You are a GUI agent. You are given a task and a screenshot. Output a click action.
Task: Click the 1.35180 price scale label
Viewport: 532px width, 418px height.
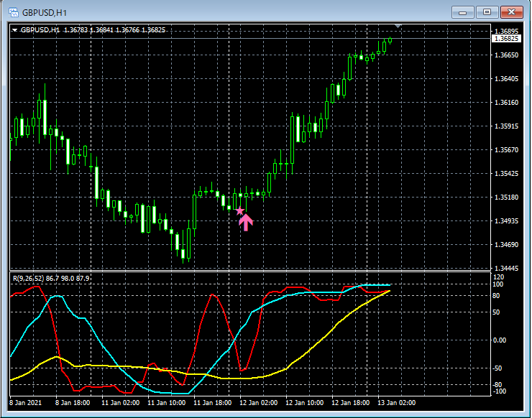pos(506,197)
